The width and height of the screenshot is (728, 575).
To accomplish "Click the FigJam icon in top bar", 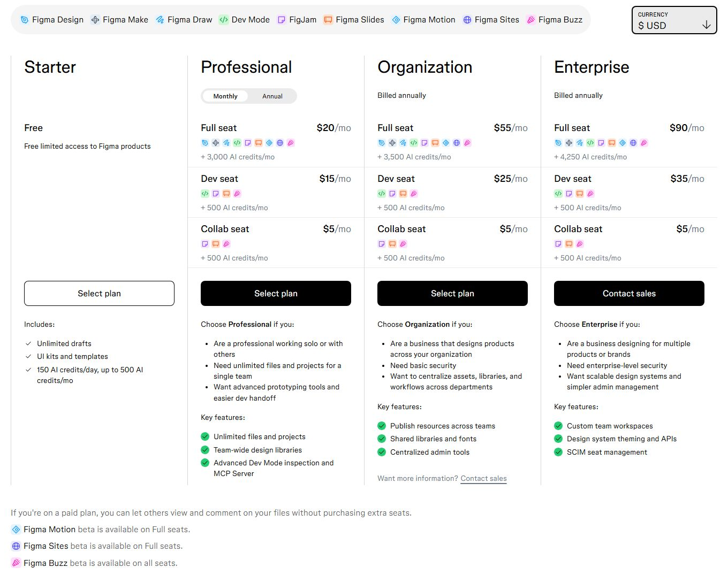I will pyautogui.click(x=282, y=20).
